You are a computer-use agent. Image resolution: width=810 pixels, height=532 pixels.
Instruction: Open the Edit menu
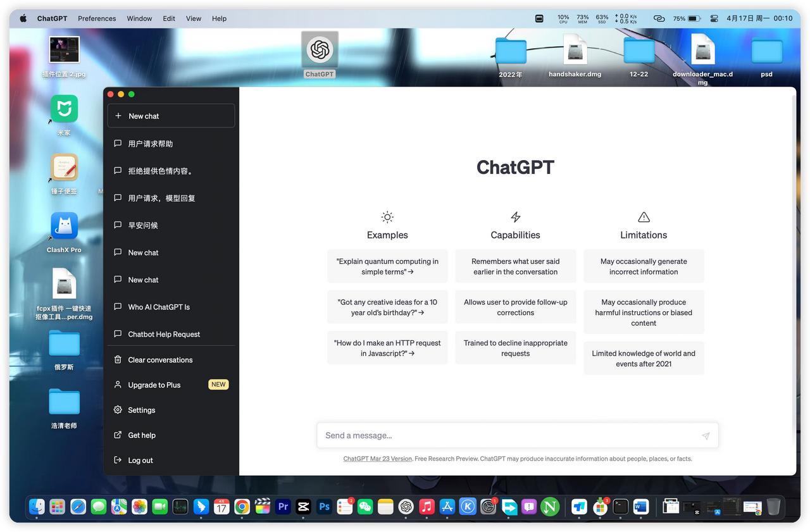(169, 18)
